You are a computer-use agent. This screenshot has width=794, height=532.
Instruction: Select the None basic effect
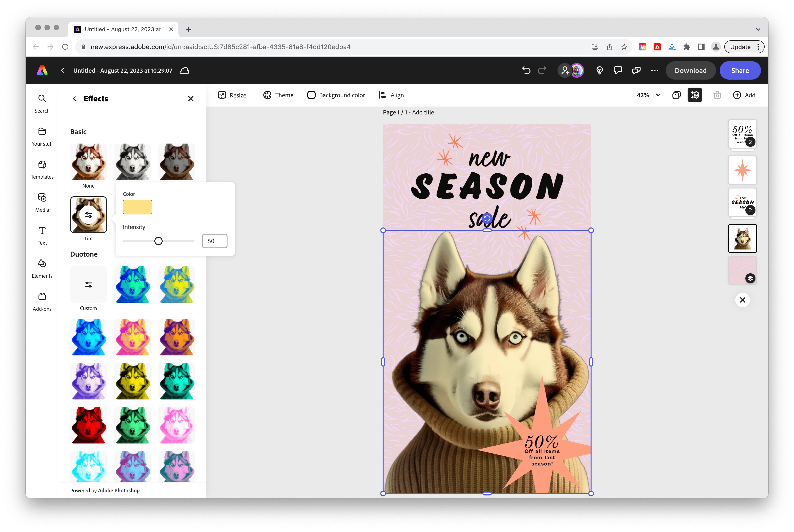click(88, 162)
